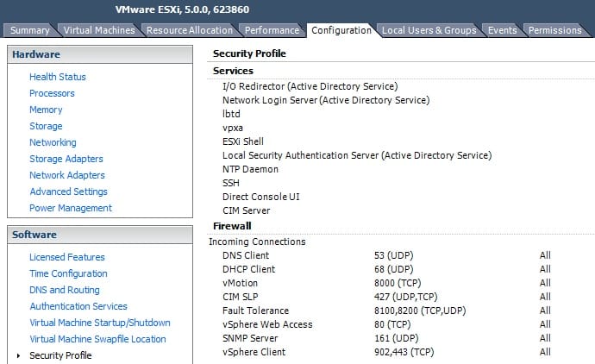The image size is (595, 364).
Task: Open the Licensed Features link
Action: [67, 257]
